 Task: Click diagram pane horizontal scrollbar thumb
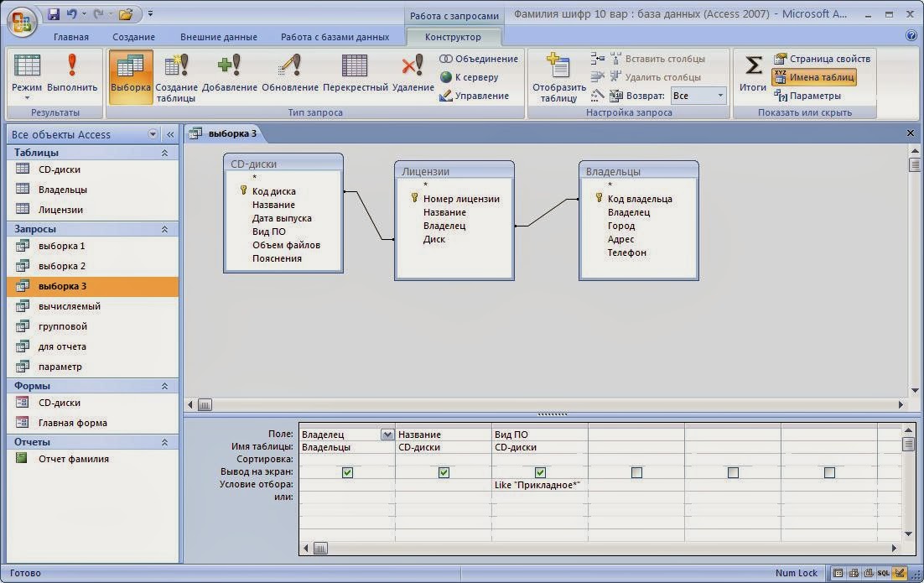point(205,405)
